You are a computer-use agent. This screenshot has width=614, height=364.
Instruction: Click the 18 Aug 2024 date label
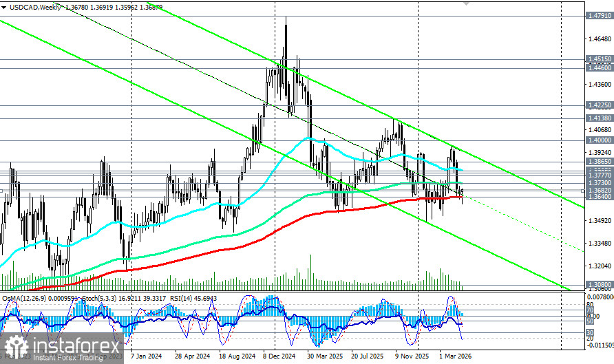pyautogui.click(x=237, y=356)
